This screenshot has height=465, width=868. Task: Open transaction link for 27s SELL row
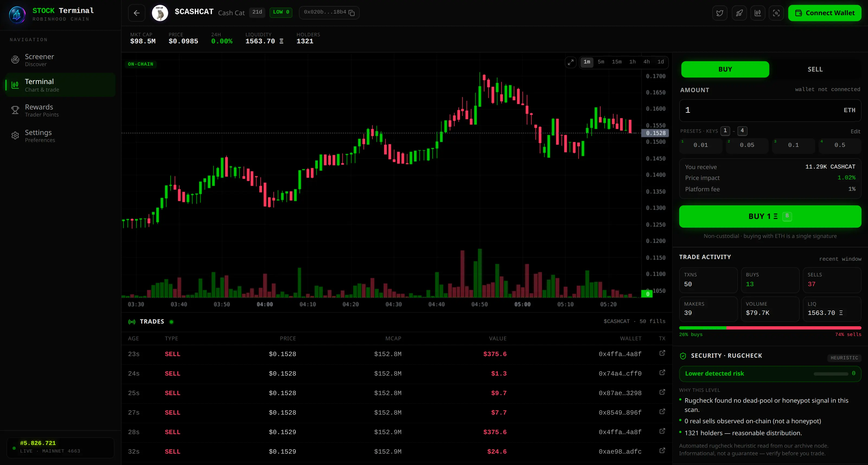click(662, 412)
